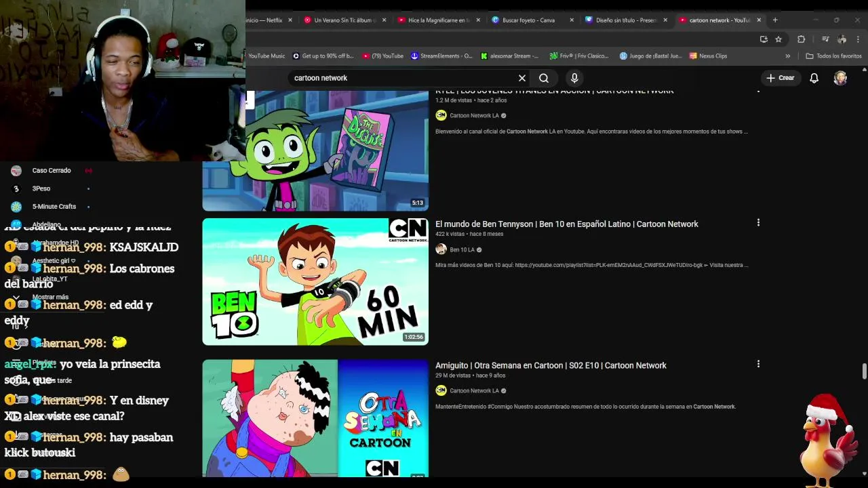Open the Chrome extensions puzzle icon
Image resolution: width=868 pixels, height=488 pixels.
pos(801,39)
